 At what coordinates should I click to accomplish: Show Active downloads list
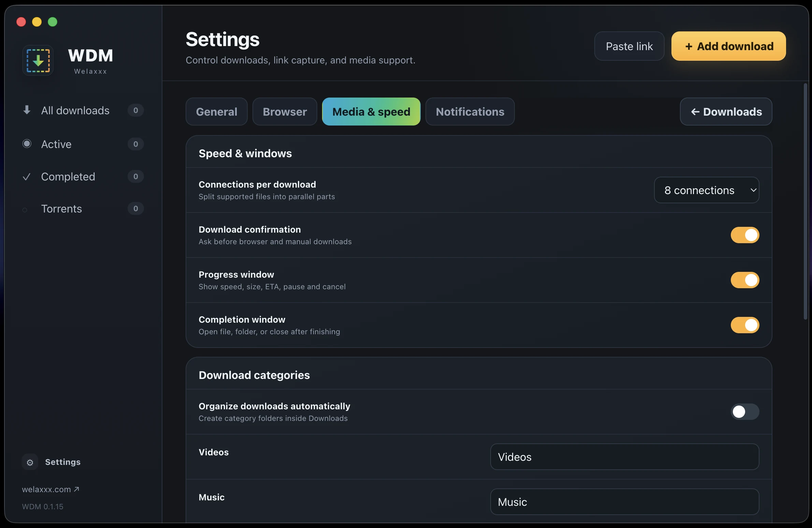tap(83, 144)
